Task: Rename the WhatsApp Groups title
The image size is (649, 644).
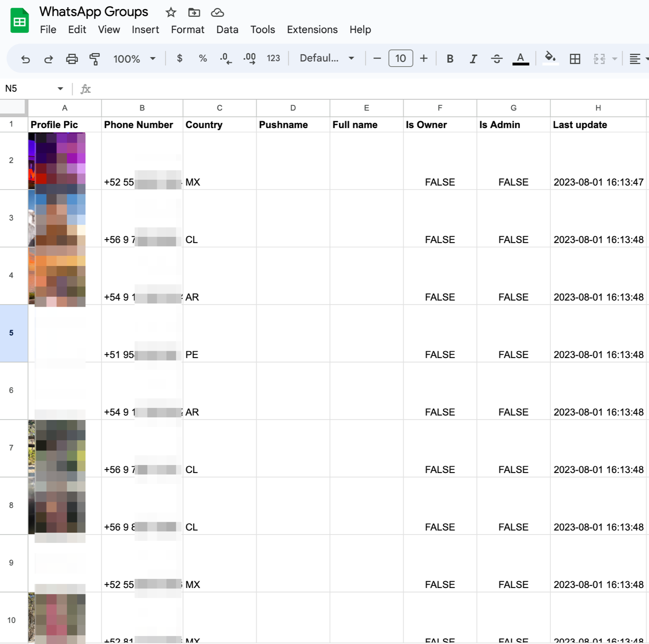Action: (94, 12)
